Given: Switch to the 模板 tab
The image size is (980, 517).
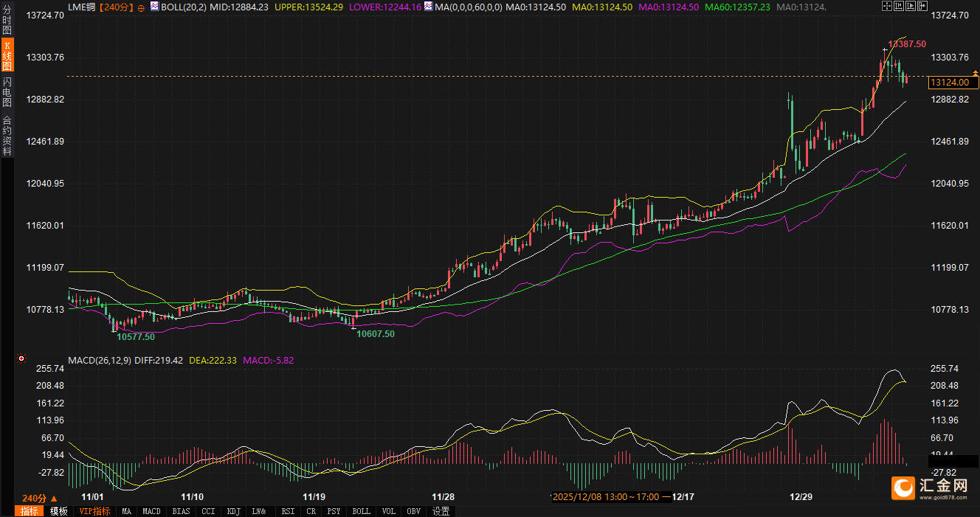Looking at the screenshot, I should pos(59,511).
